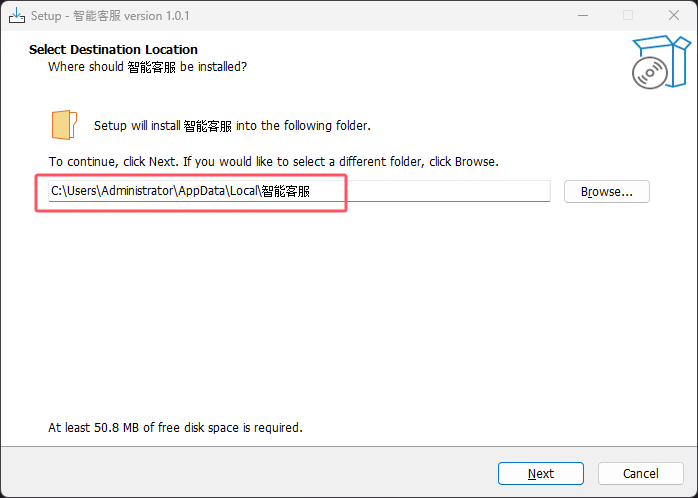Click the Setup installer icon in title bar
The width and height of the screenshot is (698, 498).
click(16, 15)
